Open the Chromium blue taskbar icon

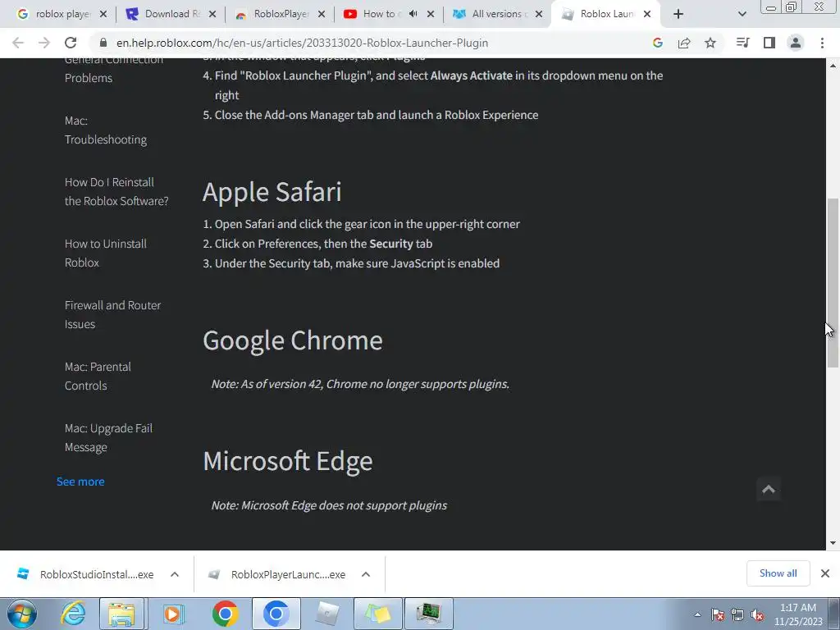click(276, 614)
